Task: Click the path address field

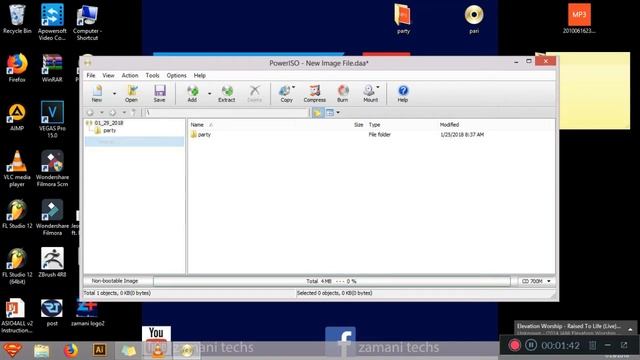Action: pyautogui.click(x=226, y=112)
